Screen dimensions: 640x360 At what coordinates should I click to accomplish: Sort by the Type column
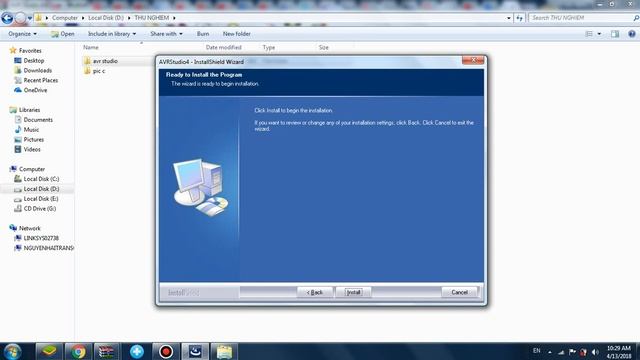(x=269, y=47)
